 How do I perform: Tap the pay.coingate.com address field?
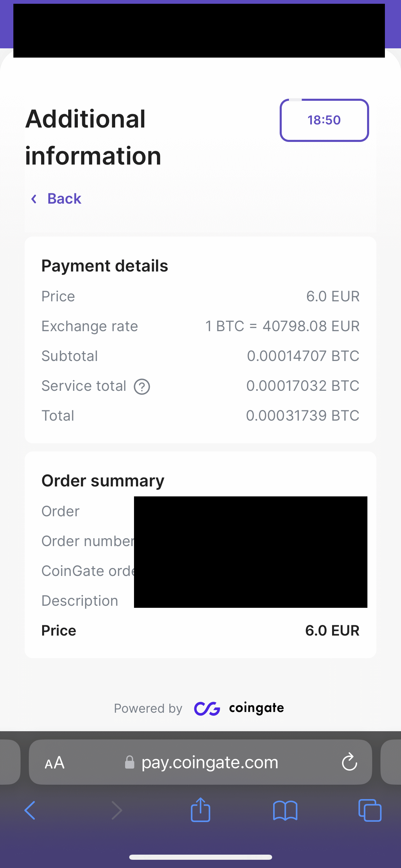209,762
